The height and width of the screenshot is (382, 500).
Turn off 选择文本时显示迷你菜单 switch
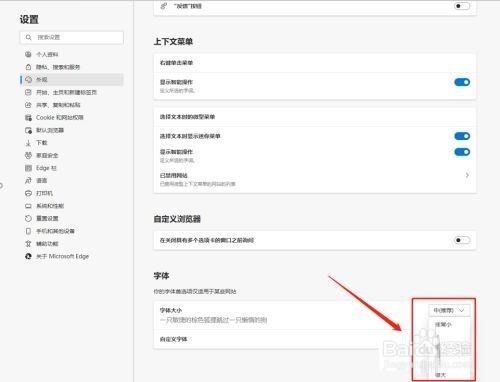click(462, 136)
